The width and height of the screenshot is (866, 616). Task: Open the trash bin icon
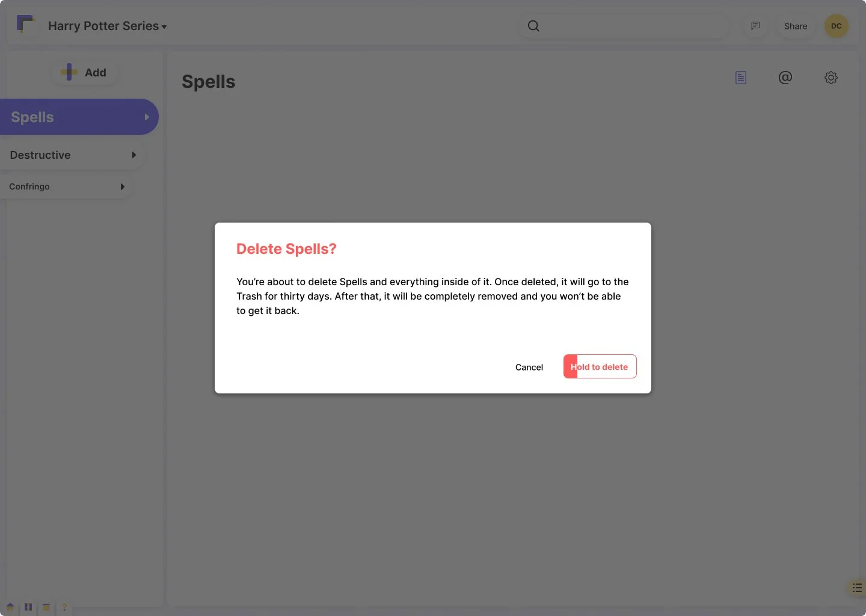pos(46,607)
